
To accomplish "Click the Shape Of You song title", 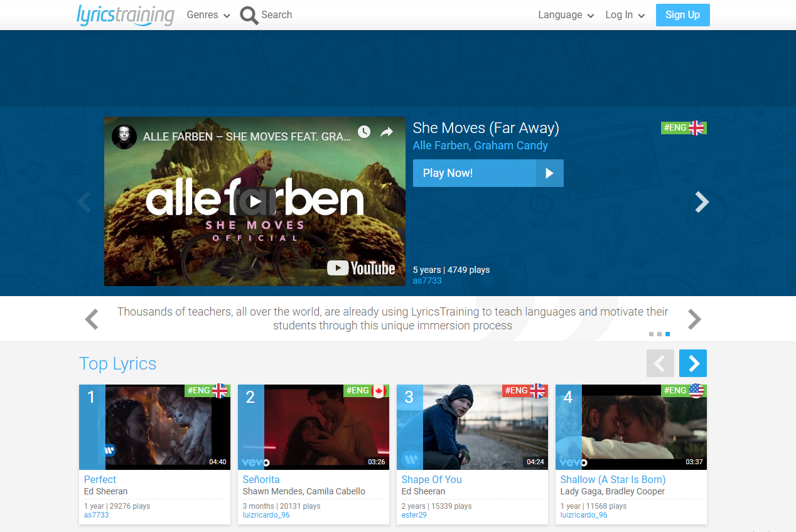I will 432,479.
